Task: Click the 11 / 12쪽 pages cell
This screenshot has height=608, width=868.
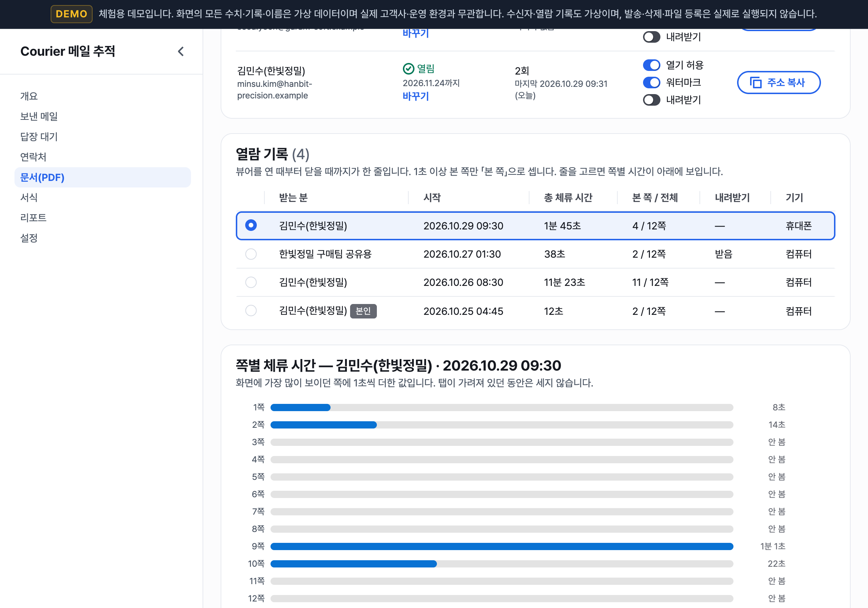Action: tap(650, 282)
